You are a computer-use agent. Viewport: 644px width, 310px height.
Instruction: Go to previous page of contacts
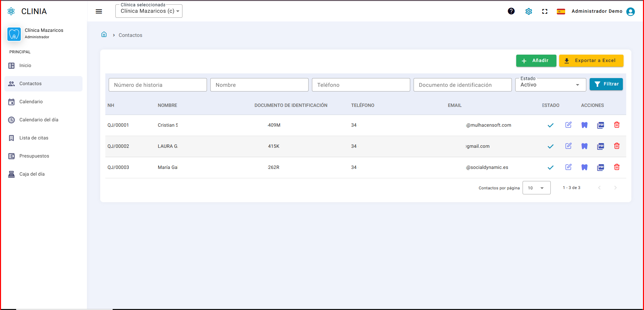[x=599, y=188]
